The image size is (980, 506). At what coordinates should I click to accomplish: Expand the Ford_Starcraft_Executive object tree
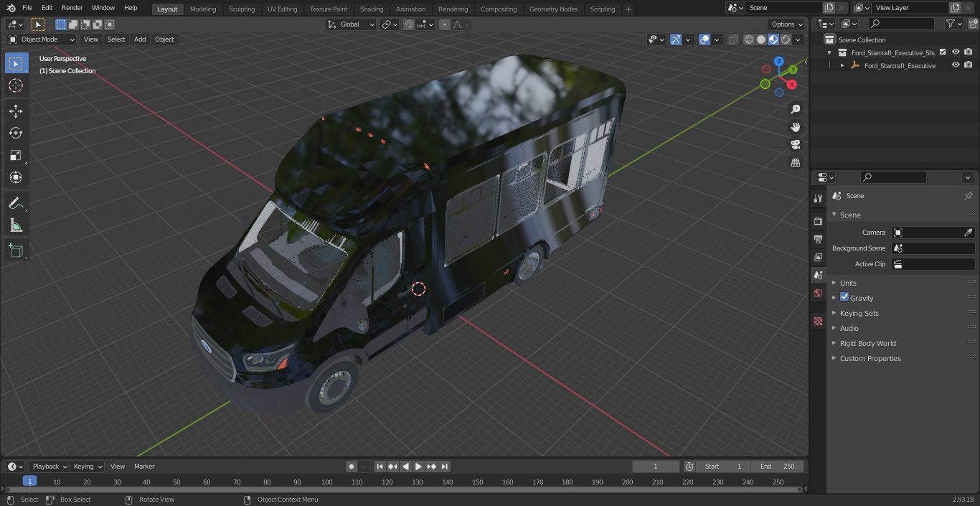click(x=842, y=65)
